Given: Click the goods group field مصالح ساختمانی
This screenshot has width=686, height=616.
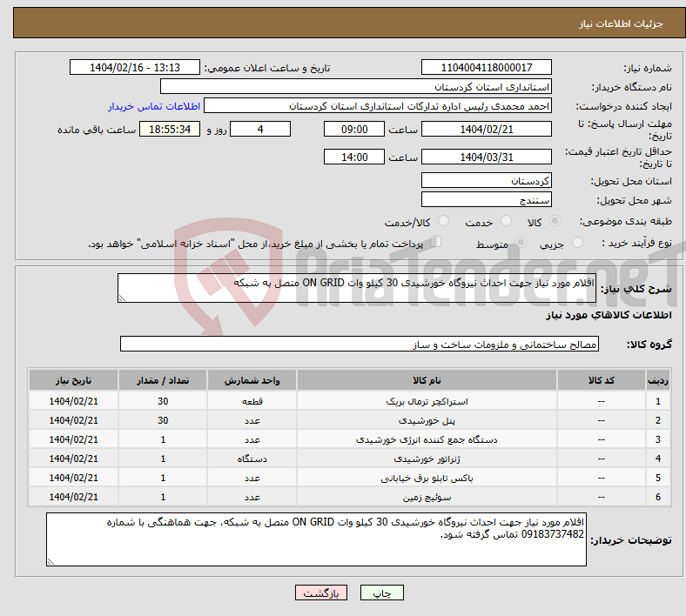Looking at the screenshot, I should (360, 344).
